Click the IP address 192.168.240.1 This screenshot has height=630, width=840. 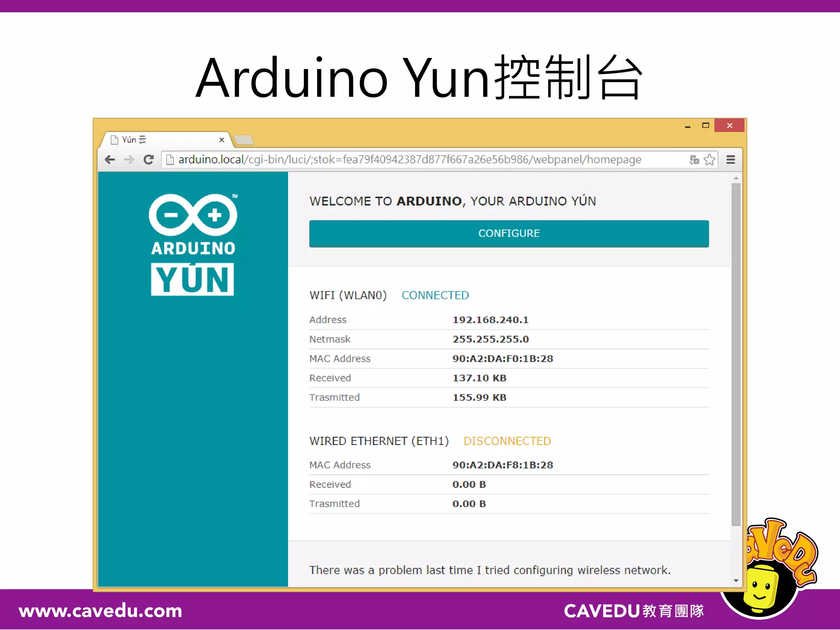[491, 320]
